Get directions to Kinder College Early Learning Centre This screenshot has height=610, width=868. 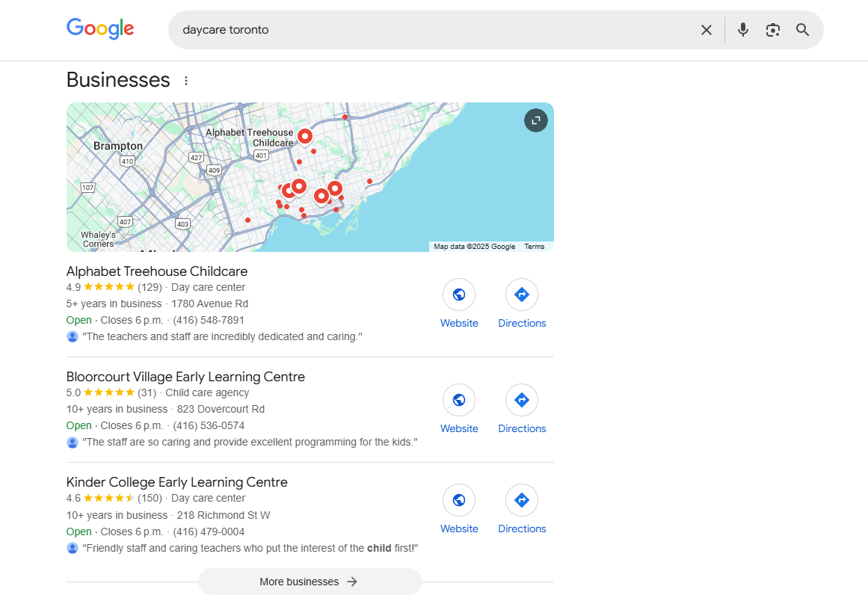522,500
